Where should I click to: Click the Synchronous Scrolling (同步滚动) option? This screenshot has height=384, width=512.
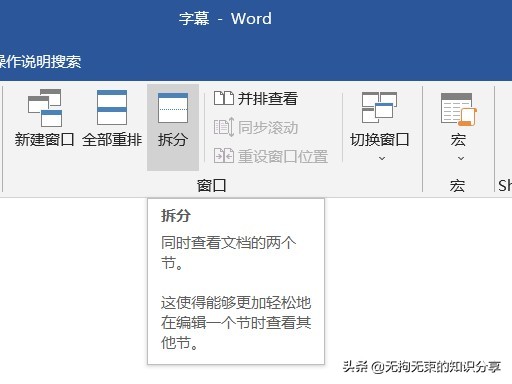pos(256,127)
